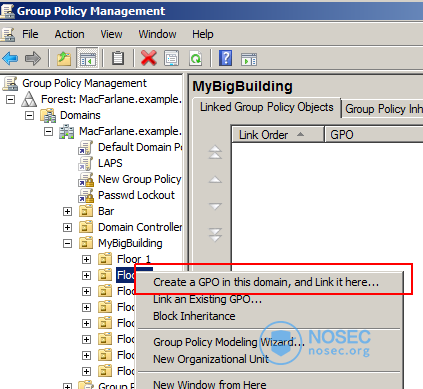
Task: Click the title bar Group Policy Management icon
Action: coord(7,10)
